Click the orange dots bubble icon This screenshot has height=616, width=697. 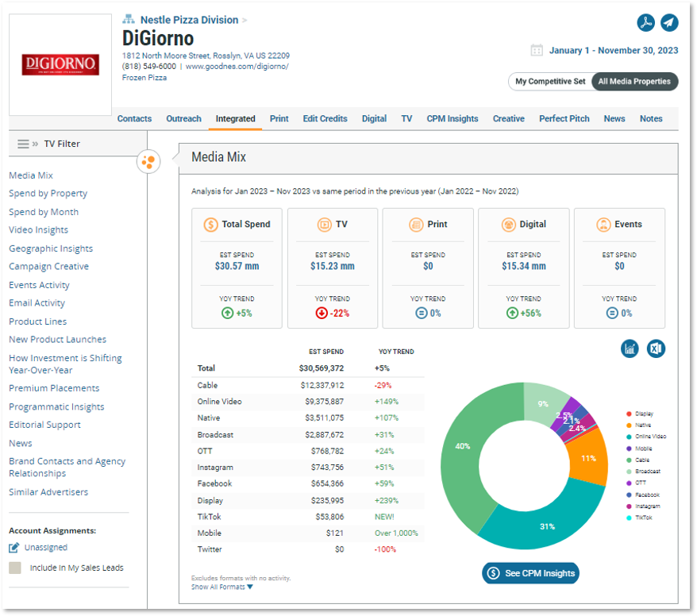148,162
